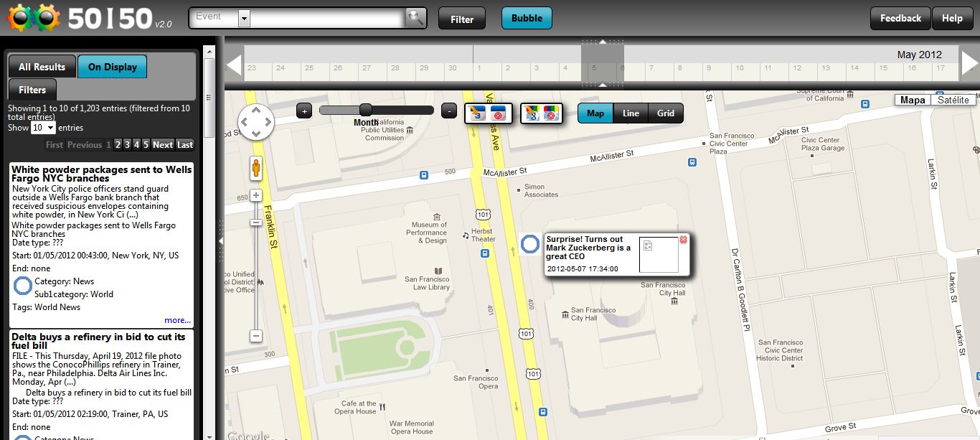
Task: Click the colored map arrow icon
Action: pos(532,113)
